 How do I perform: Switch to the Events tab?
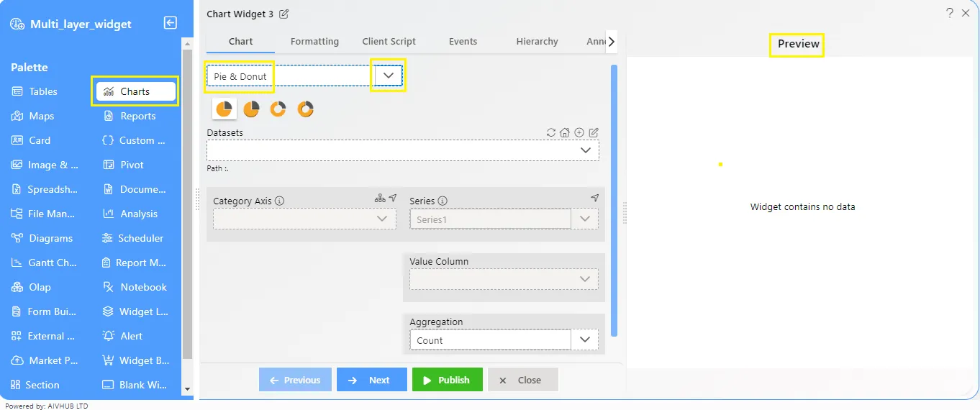click(463, 42)
